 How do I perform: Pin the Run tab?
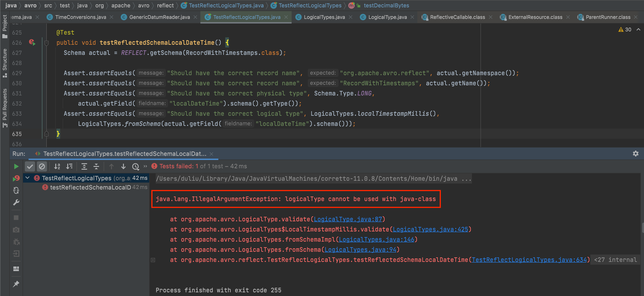[16, 284]
